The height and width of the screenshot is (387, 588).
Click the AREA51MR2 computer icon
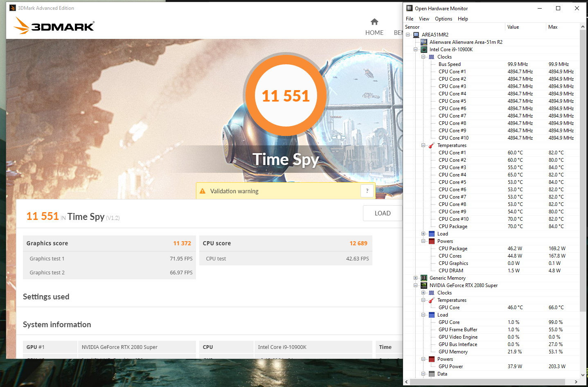pyautogui.click(x=416, y=35)
